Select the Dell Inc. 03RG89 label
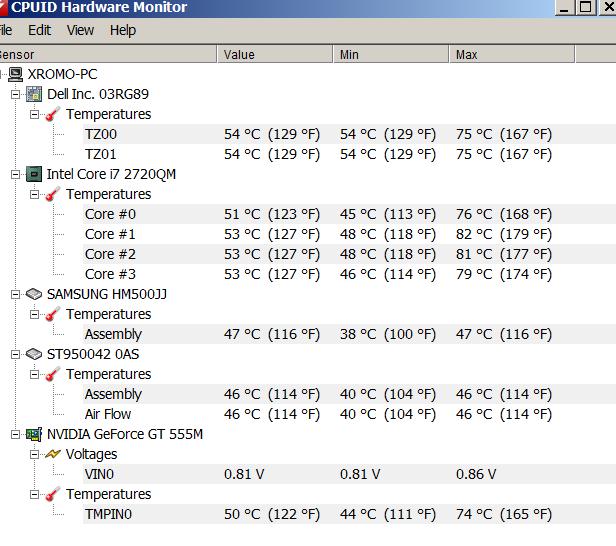The width and height of the screenshot is (616, 546). point(98,94)
